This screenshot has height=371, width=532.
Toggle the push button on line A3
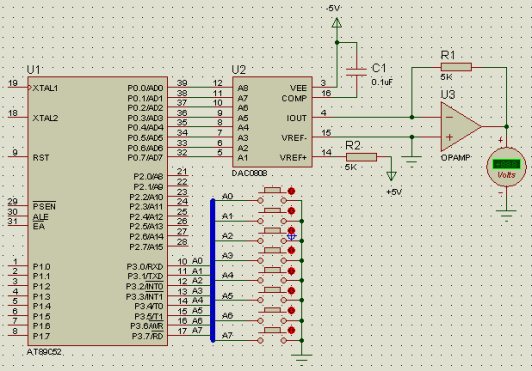tap(272, 256)
